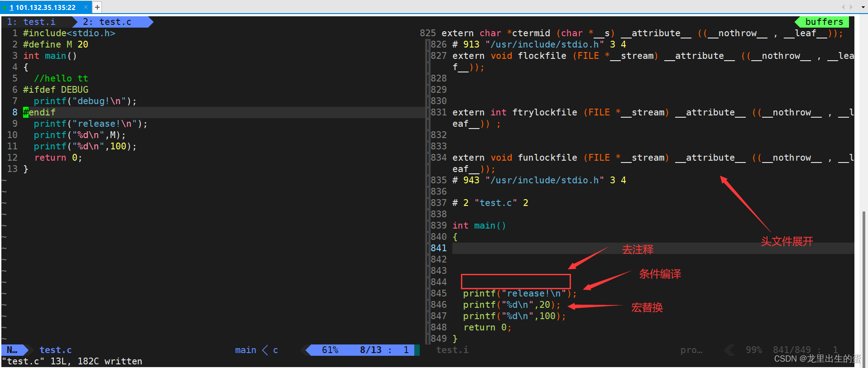Switch to the test.c buffer tab

click(107, 22)
